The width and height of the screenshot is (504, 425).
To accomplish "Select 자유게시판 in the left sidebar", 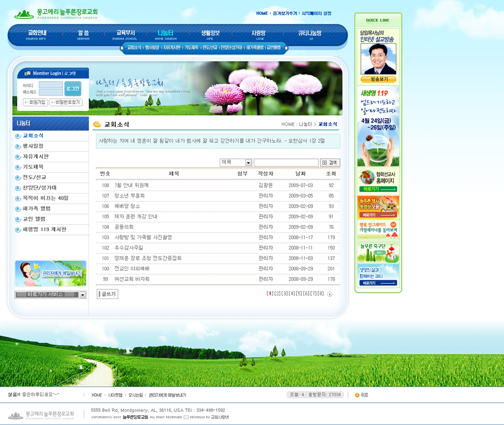I will tap(36, 156).
